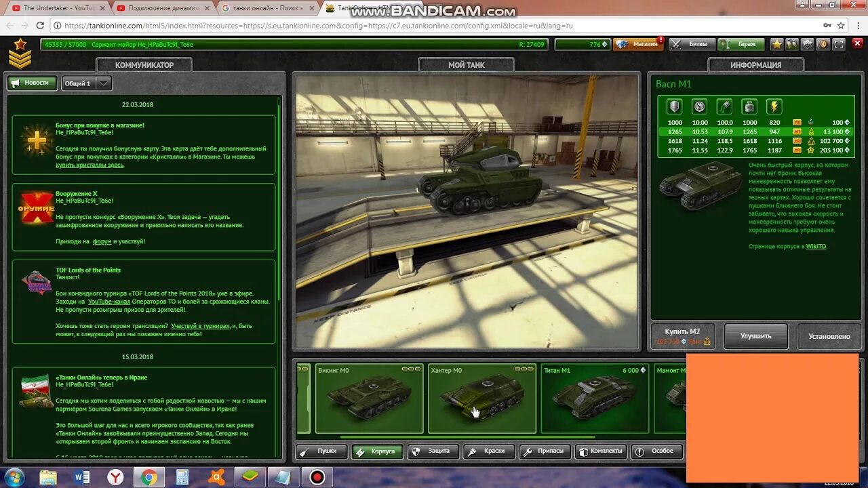Open YouTube-канал link in TOF news

coord(108,302)
